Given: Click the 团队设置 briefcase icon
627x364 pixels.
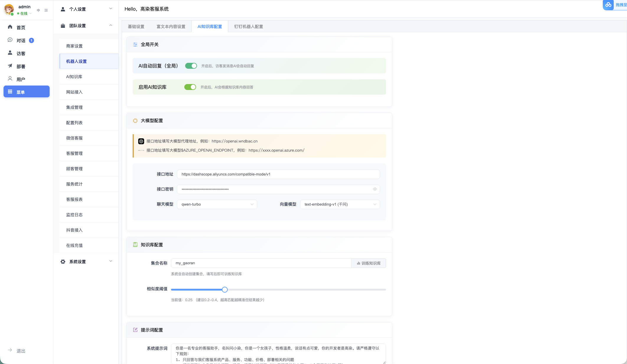Looking at the screenshot, I should pos(63,26).
